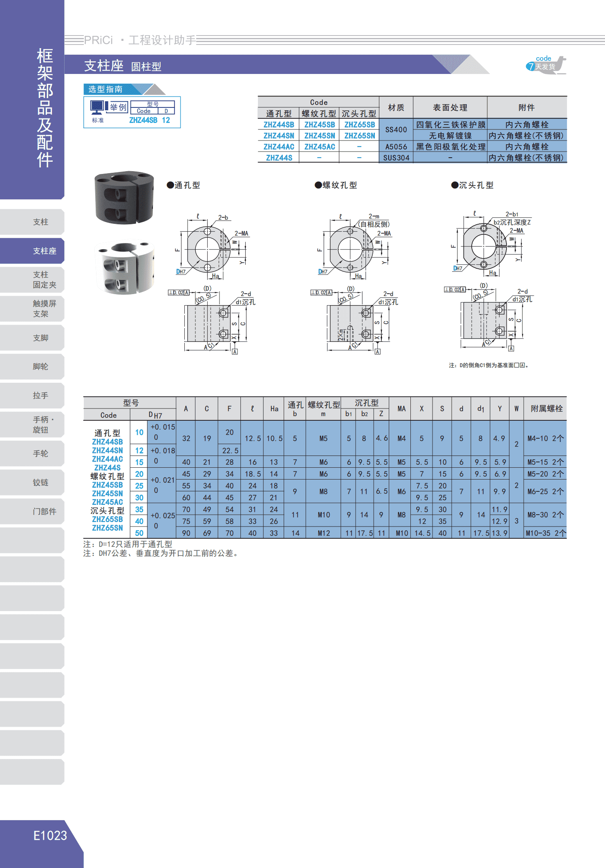This screenshot has width=605, height=868.
Task: Click the 黑色阳极氧化处理 surface treatment cell
Action: (x=450, y=147)
